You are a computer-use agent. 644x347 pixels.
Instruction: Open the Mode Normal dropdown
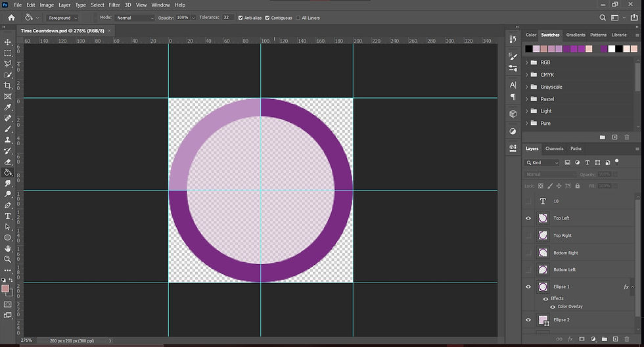pyautogui.click(x=134, y=18)
